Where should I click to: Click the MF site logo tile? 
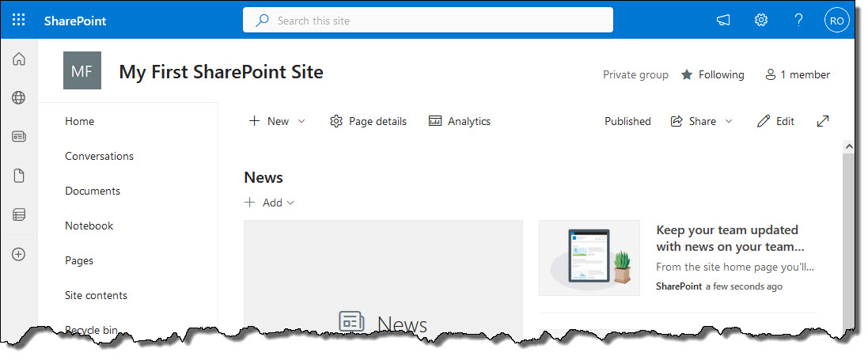[82, 70]
